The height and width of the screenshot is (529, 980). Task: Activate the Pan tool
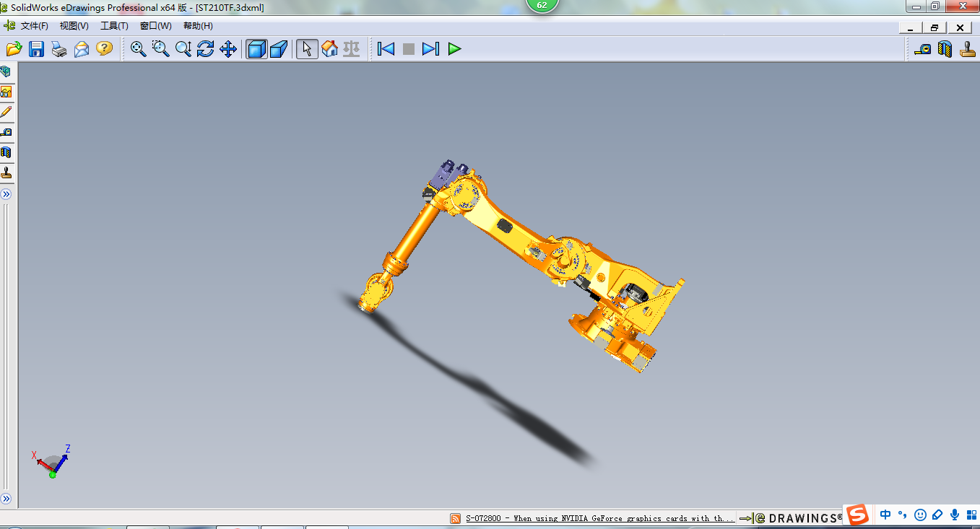click(227, 49)
